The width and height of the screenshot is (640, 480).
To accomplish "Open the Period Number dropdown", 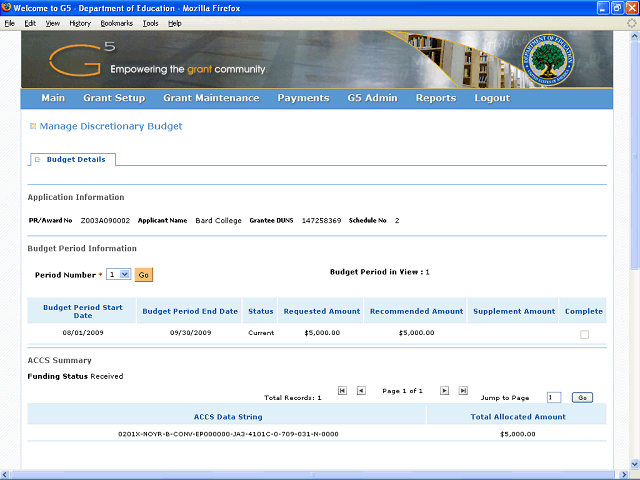I will click(x=119, y=274).
